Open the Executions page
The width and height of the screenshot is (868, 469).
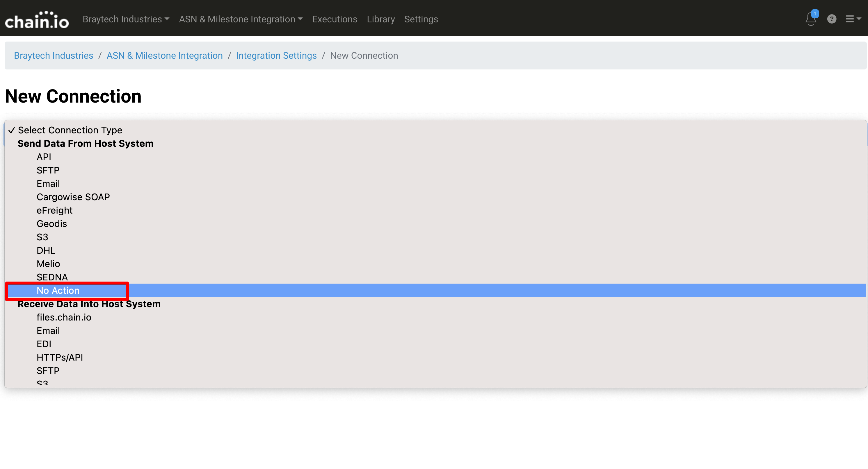334,19
